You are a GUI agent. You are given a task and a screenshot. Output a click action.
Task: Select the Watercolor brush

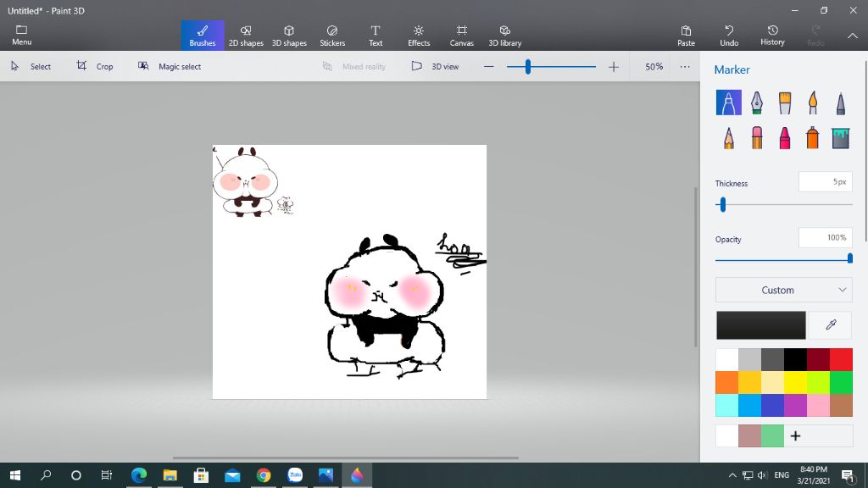pos(813,103)
